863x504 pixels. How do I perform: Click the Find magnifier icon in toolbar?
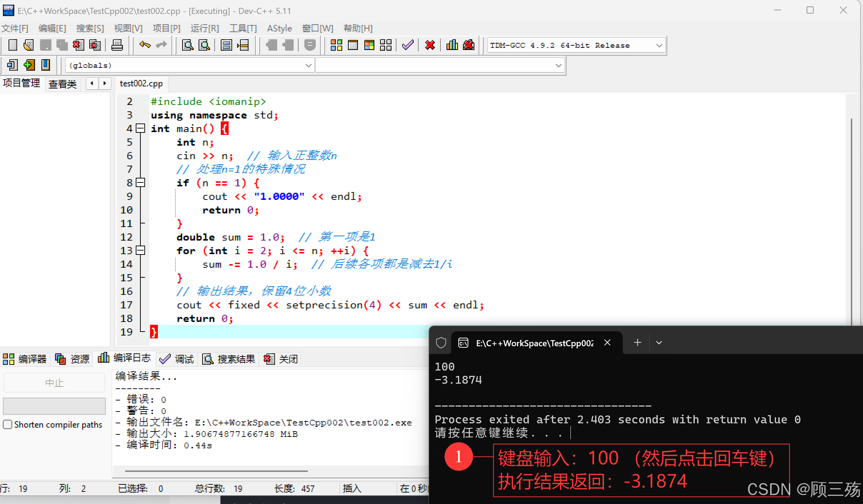(x=188, y=45)
